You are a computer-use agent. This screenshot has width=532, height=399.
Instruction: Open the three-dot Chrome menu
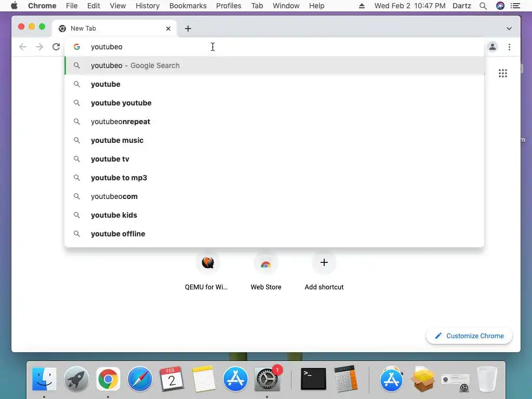coord(509,47)
